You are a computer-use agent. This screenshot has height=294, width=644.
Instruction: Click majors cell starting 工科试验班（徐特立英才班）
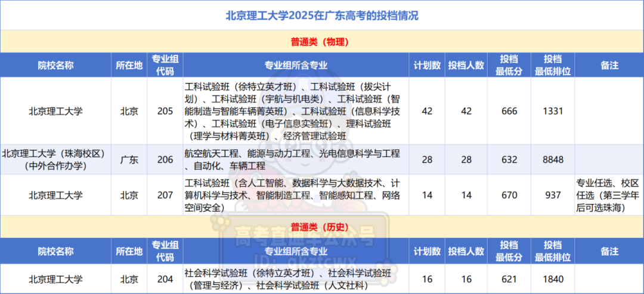296,112
